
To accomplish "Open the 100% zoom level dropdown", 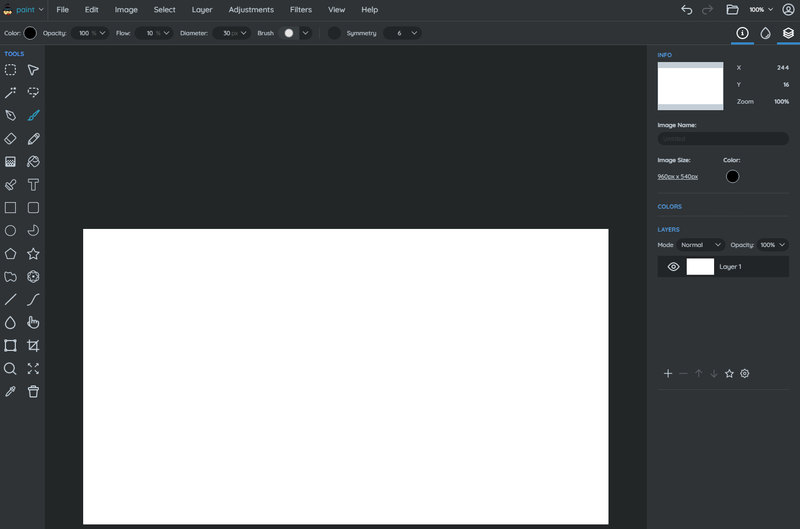I will pos(761,9).
